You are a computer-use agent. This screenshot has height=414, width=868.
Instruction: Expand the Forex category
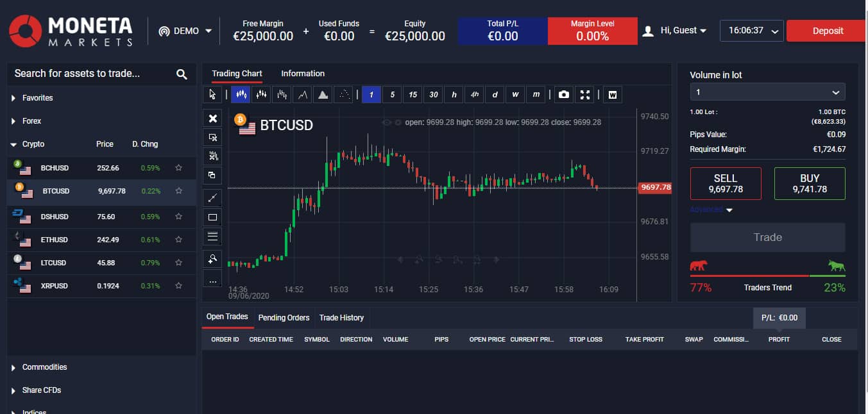coord(31,121)
